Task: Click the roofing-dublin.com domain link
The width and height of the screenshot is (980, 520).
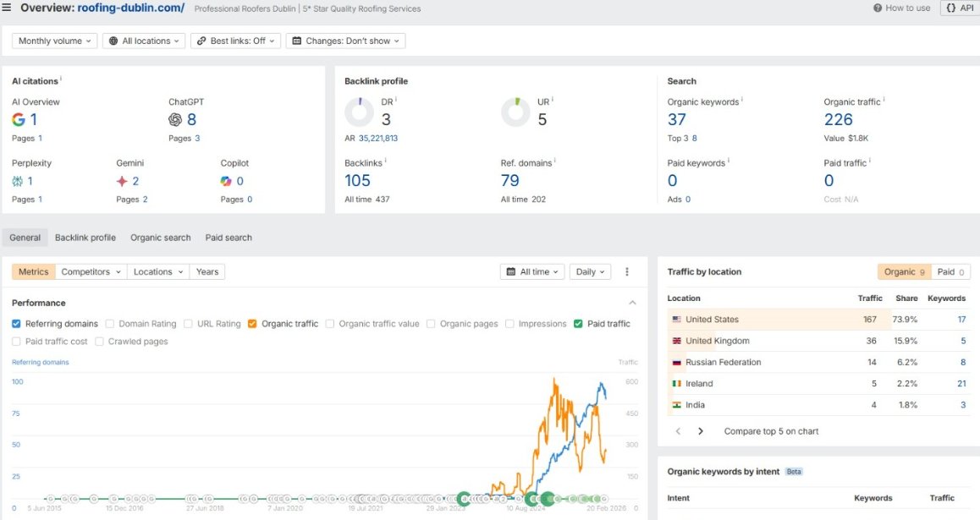Action: 130,8
